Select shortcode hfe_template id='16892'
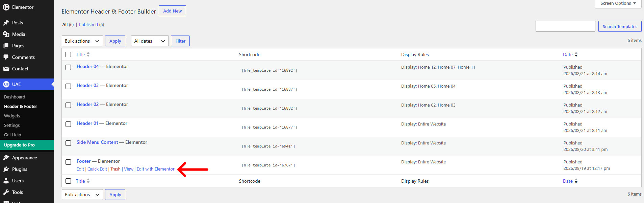The image size is (644, 203). click(269, 70)
